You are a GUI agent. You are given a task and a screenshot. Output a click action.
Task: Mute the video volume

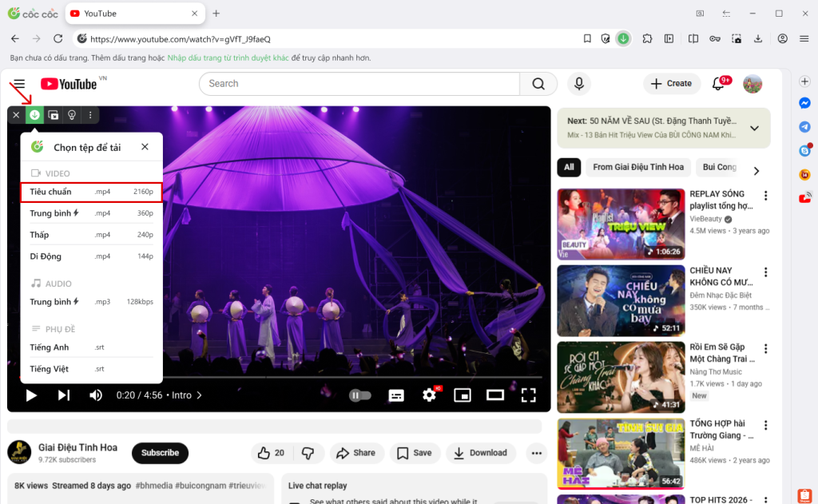click(96, 395)
